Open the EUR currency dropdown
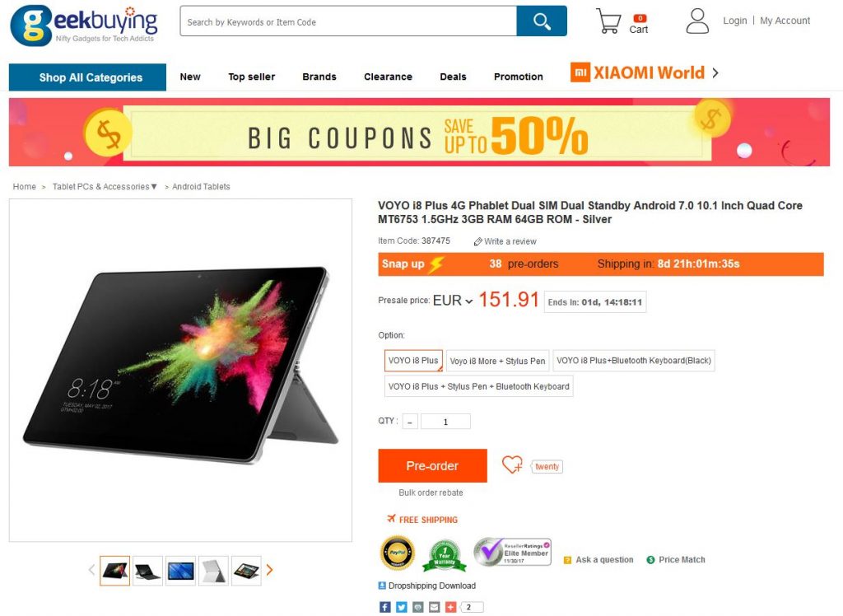Image resolution: width=843 pixels, height=616 pixels. [x=453, y=301]
